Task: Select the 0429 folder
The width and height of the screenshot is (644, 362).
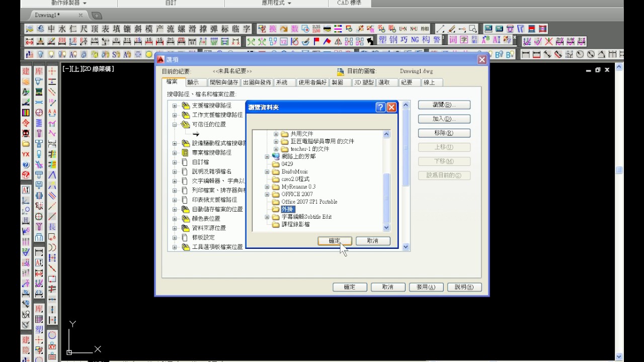Action: point(287,164)
